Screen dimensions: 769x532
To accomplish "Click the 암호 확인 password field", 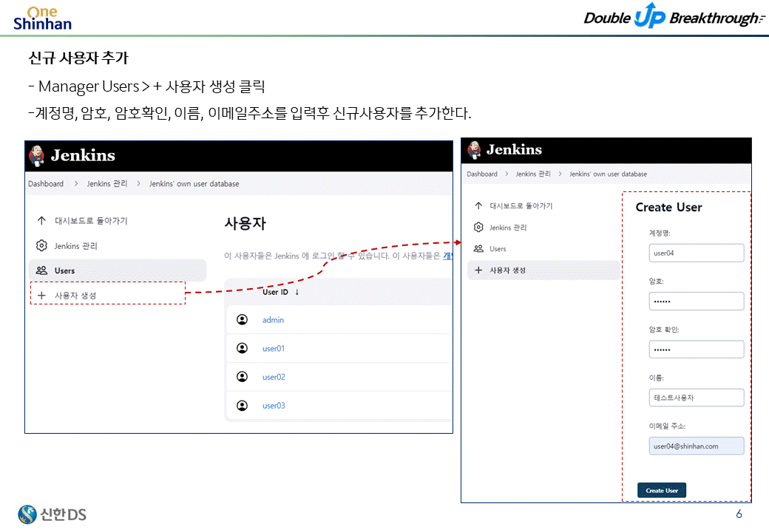I will tap(697, 349).
